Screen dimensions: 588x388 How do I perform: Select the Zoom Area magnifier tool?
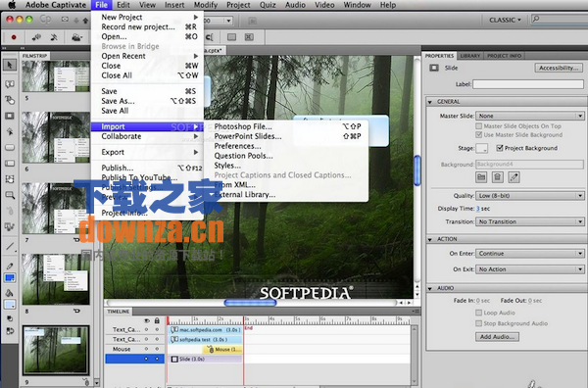pyautogui.click(x=10, y=195)
